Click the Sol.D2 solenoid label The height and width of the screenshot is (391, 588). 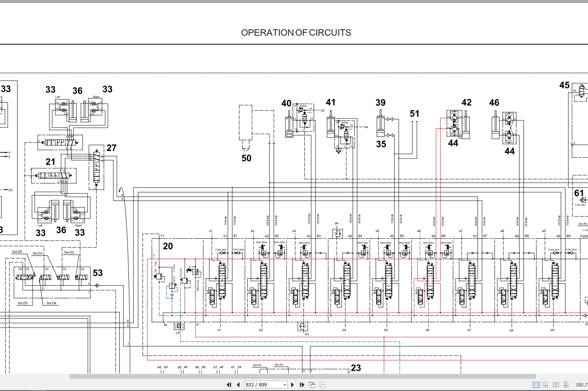(69, 252)
